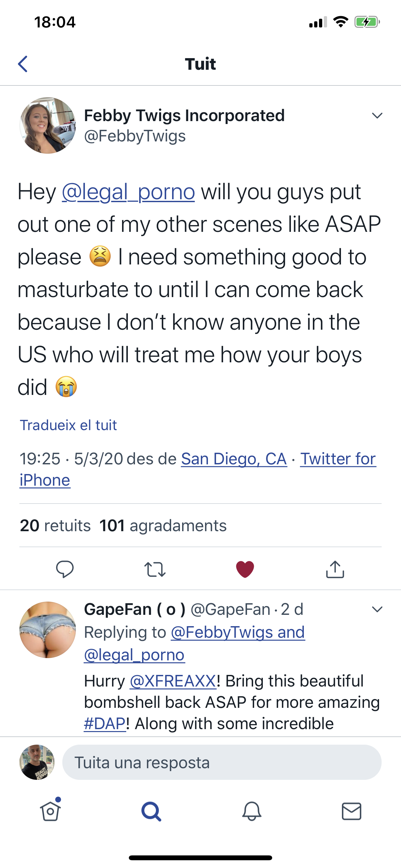Tap the reply speech bubble icon
The image size is (401, 868).
click(65, 569)
